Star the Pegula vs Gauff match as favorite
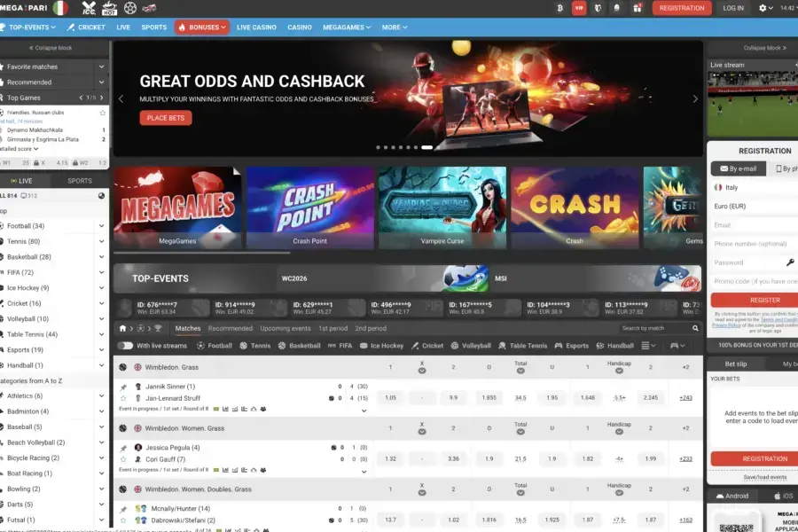This screenshot has height=532, width=798. tap(123, 459)
